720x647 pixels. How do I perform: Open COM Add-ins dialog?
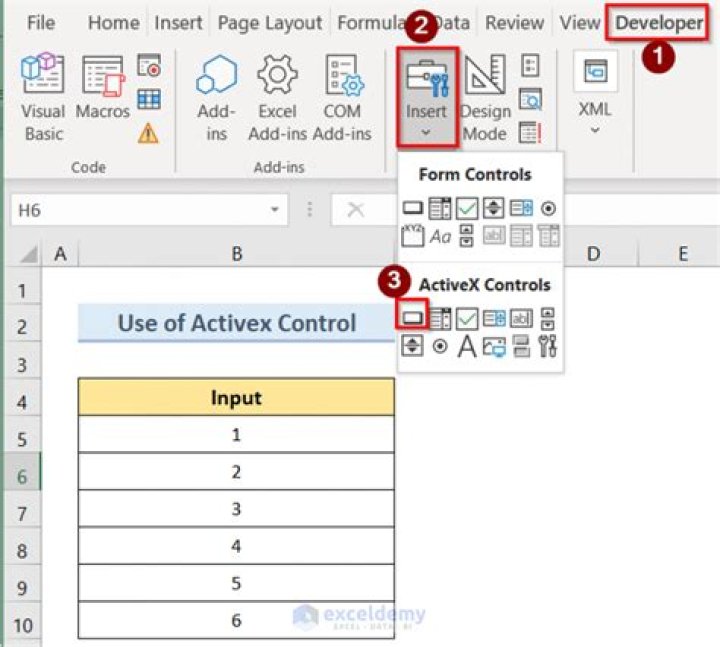coord(342,98)
